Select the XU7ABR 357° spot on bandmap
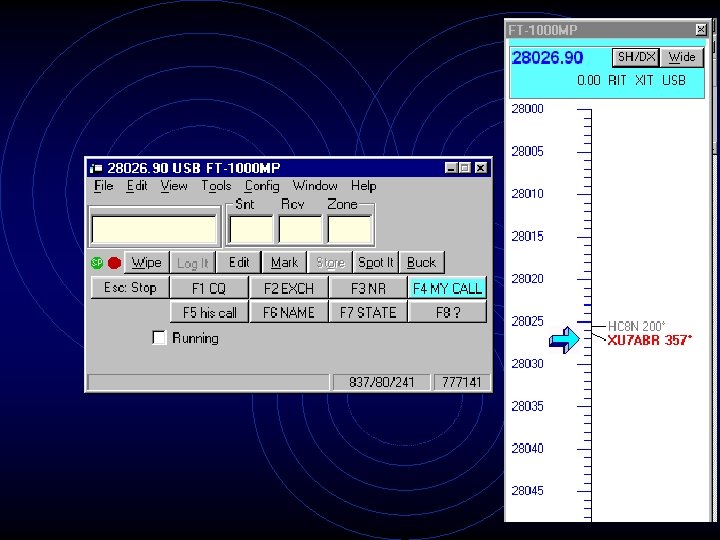 click(x=649, y=340)
